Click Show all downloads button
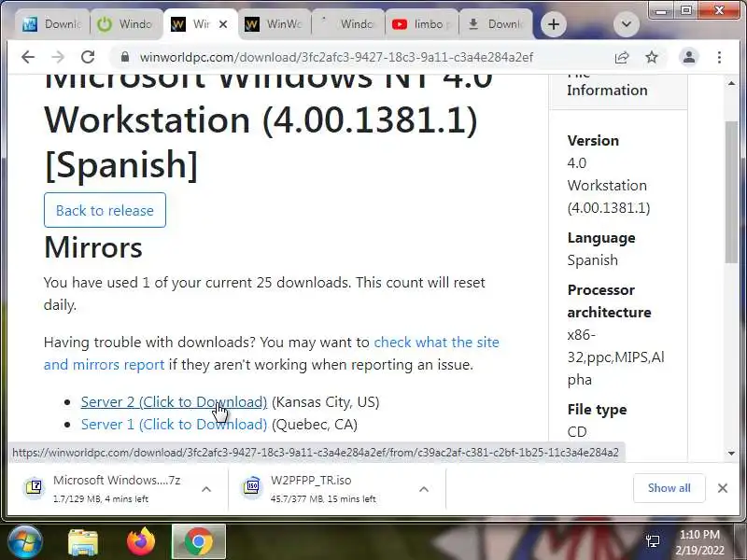 click(669, 488)
